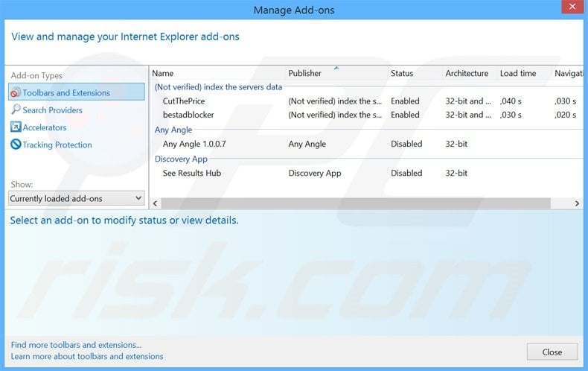
Task: Click the cut-off Navigation time column header
Action: click(568, 73)
